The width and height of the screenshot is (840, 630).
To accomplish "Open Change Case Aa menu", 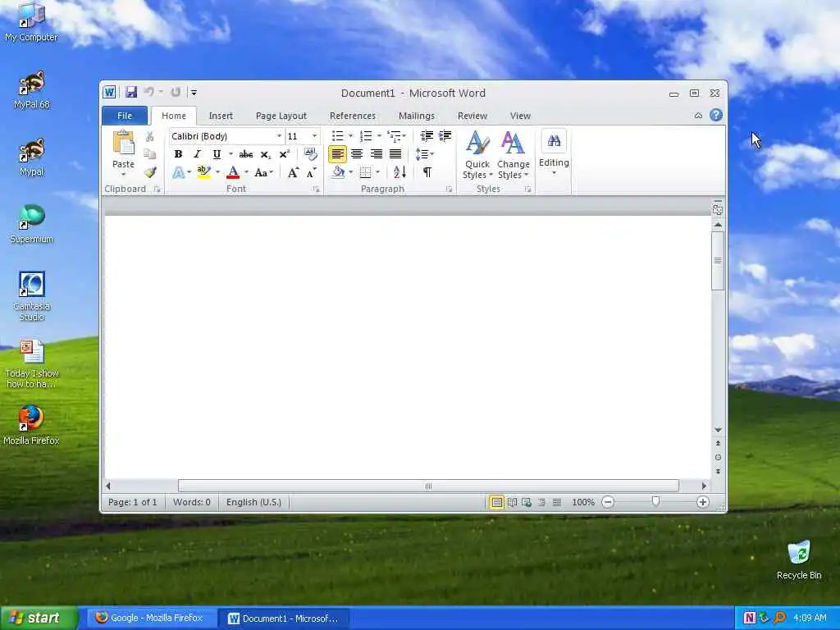I will coord(263,172).
